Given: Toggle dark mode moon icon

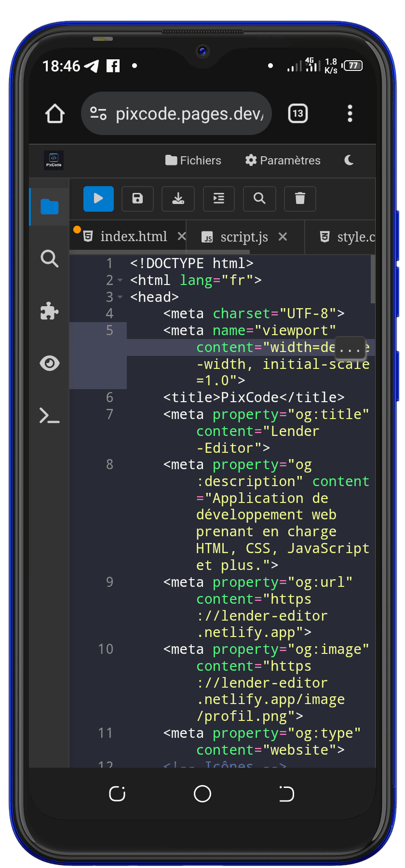Looking at the screenshot, I should (x=349, y=160).
